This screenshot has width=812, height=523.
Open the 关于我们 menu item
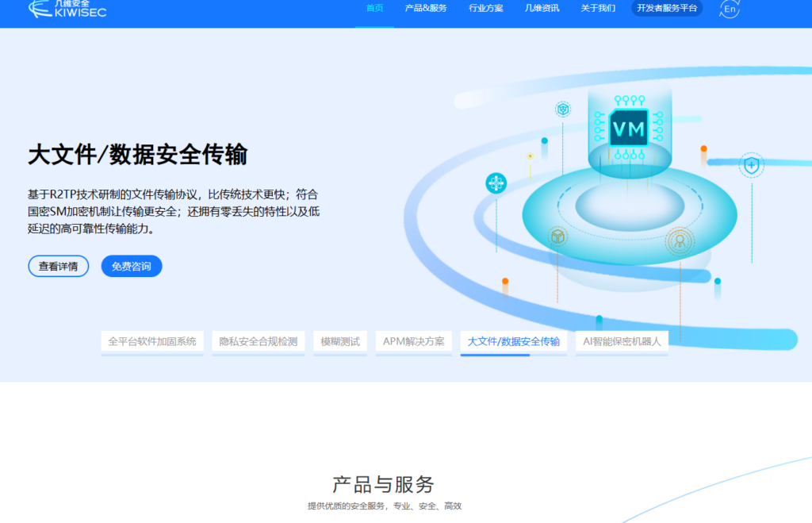pyautogui.click(x=596, y=9)
